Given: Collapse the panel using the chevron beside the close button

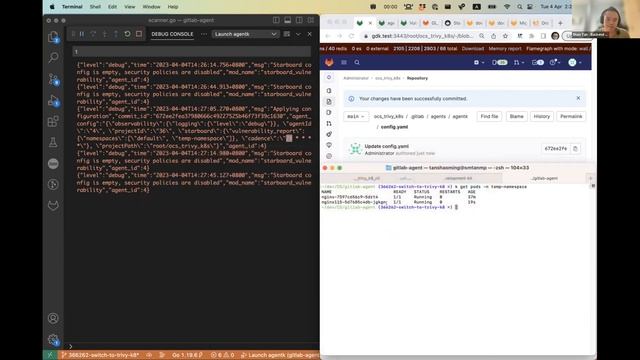Looking at the screenshot, I should (298, 34).
